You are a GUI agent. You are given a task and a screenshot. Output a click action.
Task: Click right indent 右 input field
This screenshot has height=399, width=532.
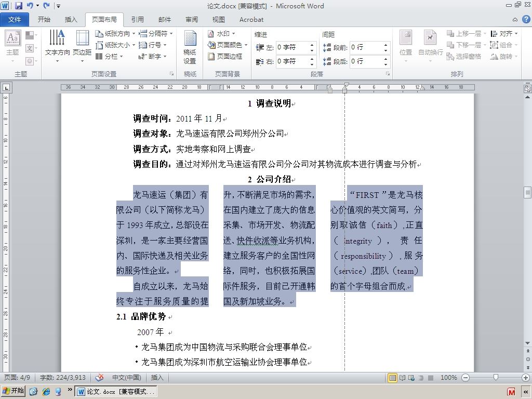click(x=292, y=61)
